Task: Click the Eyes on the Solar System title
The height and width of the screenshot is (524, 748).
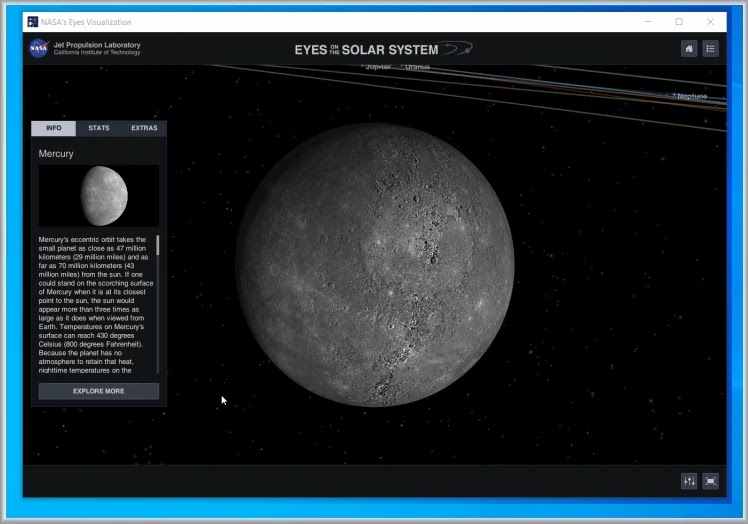Action: [383, 49]
